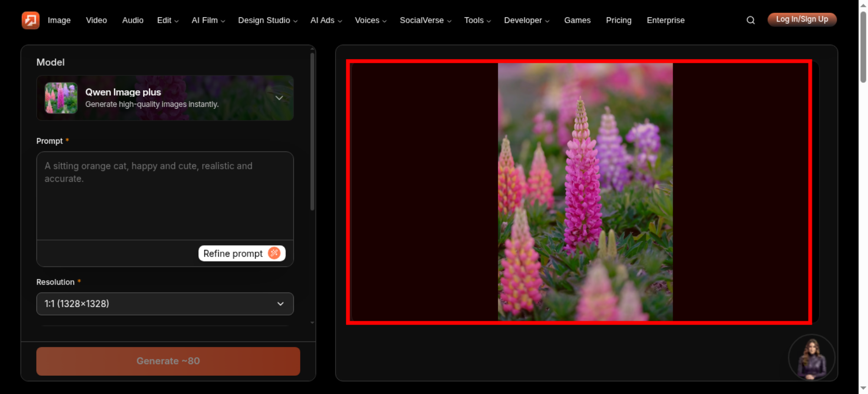Click the Generate ~80 button
Image resolution: width=868 pixels, height=394 pixels.
point(168,361)
